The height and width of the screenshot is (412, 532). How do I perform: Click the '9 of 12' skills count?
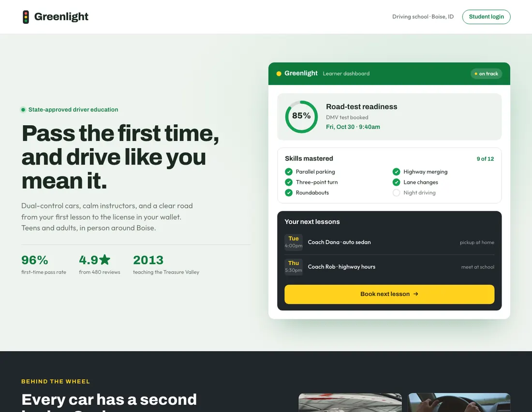(485, 159)
